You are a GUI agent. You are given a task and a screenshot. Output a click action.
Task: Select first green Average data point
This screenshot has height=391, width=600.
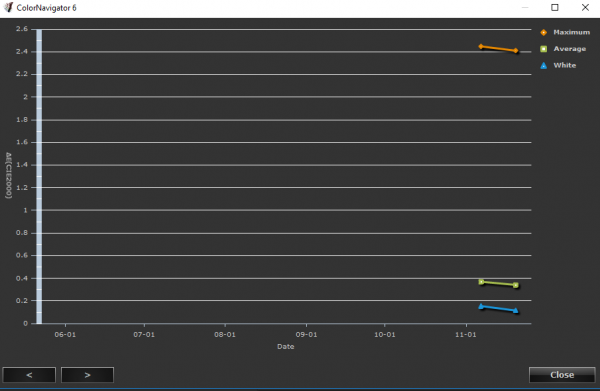coord(481,282)
